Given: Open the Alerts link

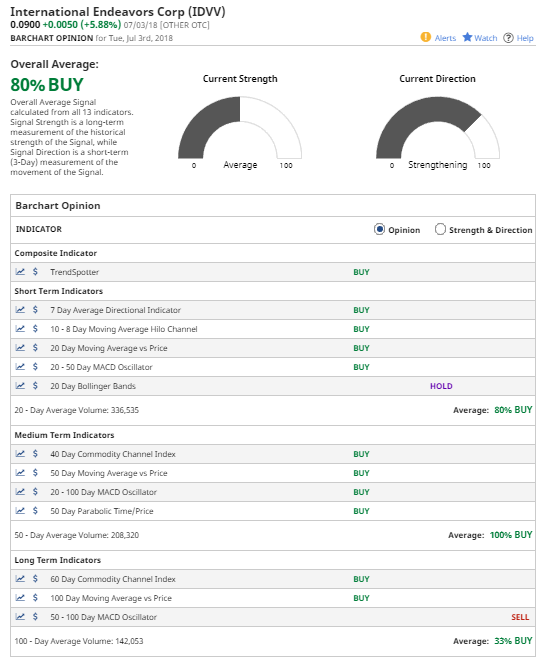Looking at the screenshot, I should pyautogui.click(x=445, y=38).
